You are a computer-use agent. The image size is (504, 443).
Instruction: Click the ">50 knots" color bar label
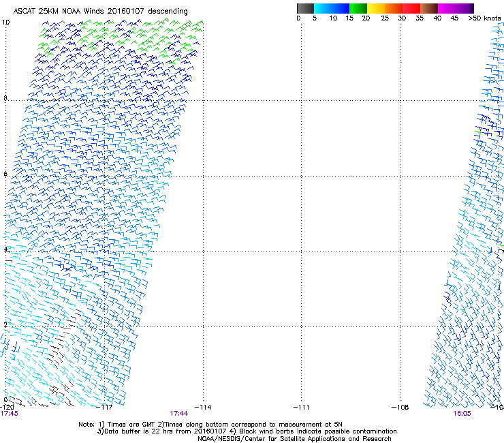484,18
